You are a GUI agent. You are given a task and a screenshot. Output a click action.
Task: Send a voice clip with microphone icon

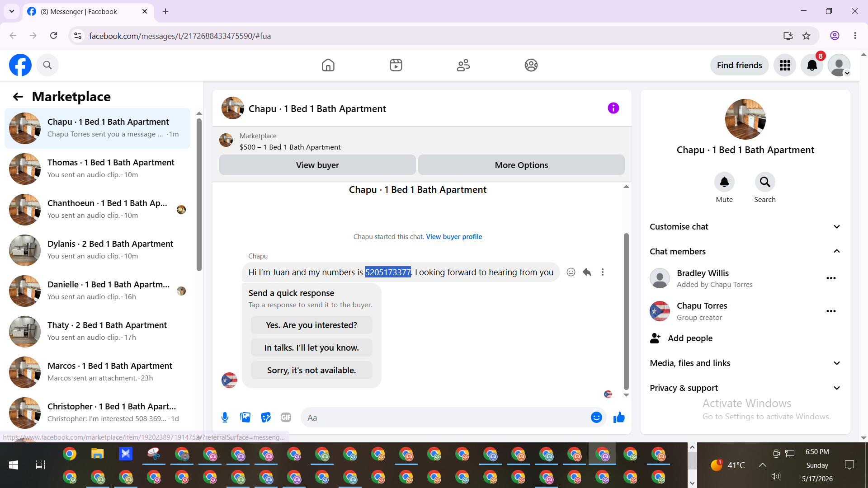point(225,418)
